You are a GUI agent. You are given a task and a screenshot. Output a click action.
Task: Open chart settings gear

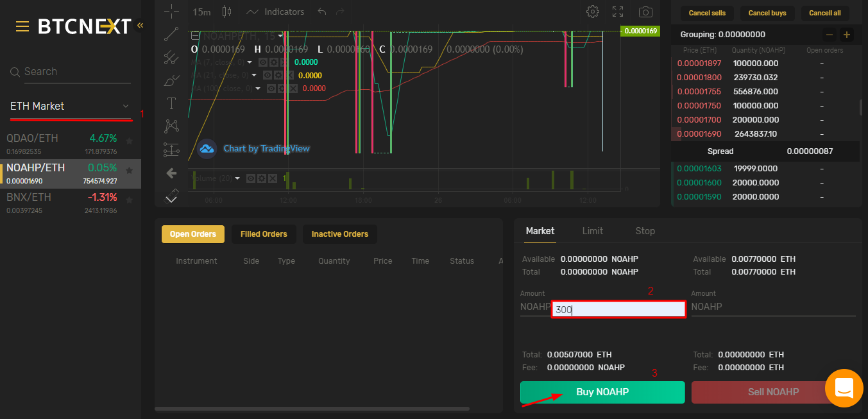[x=593, y=12]
